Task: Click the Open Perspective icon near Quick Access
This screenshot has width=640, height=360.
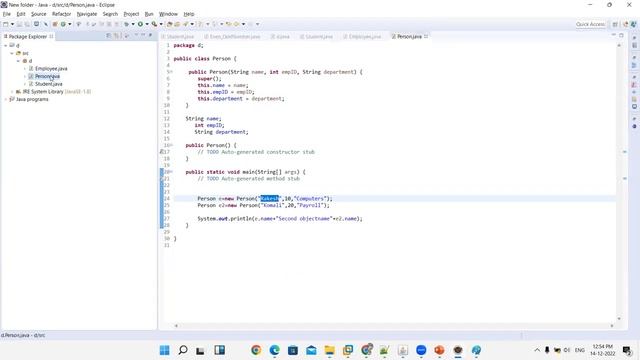Action: coord(615,24)
